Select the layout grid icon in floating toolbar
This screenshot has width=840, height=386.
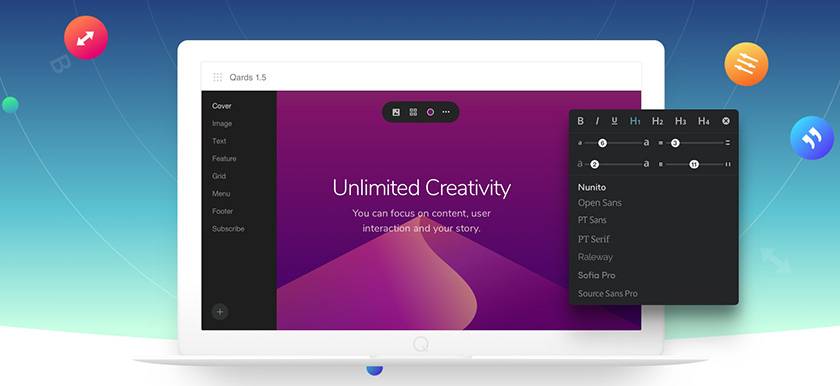413,112
